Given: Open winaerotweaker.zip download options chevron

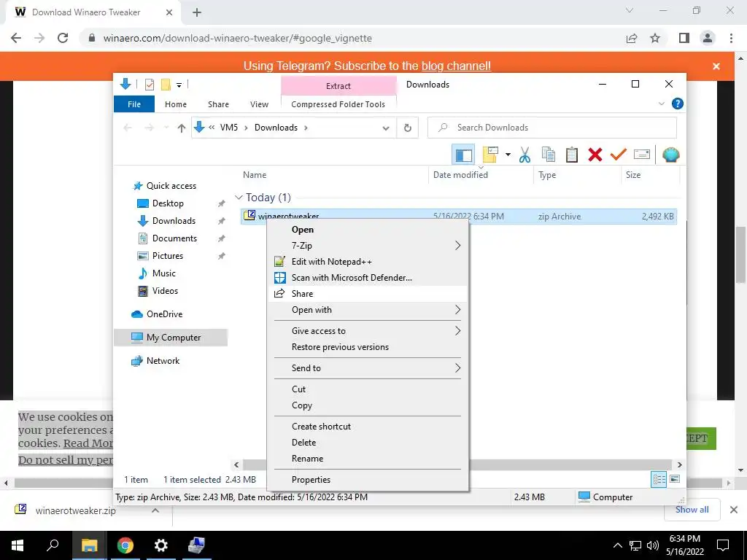Looking at the screenshot, I should tap(155, 510).
